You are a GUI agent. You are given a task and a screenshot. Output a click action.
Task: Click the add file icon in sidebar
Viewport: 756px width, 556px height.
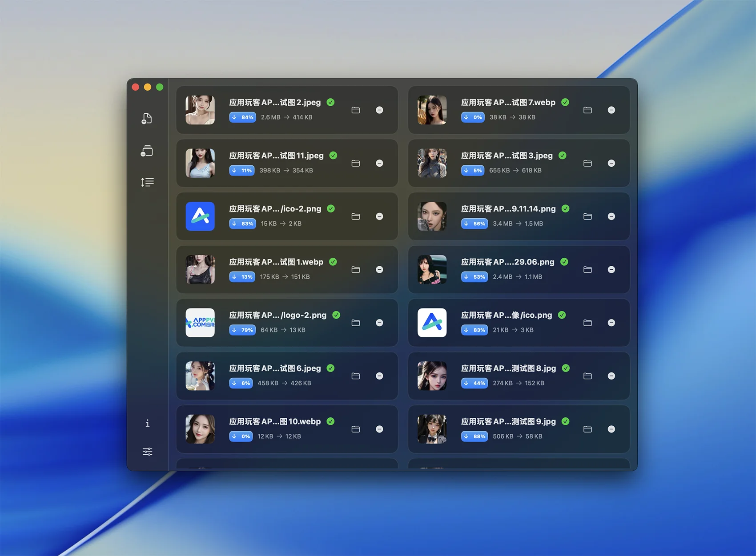click(147, 119)
